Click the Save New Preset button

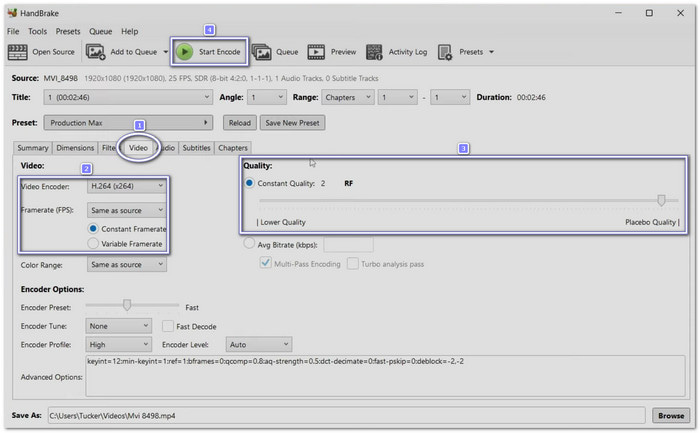(292, 123)
